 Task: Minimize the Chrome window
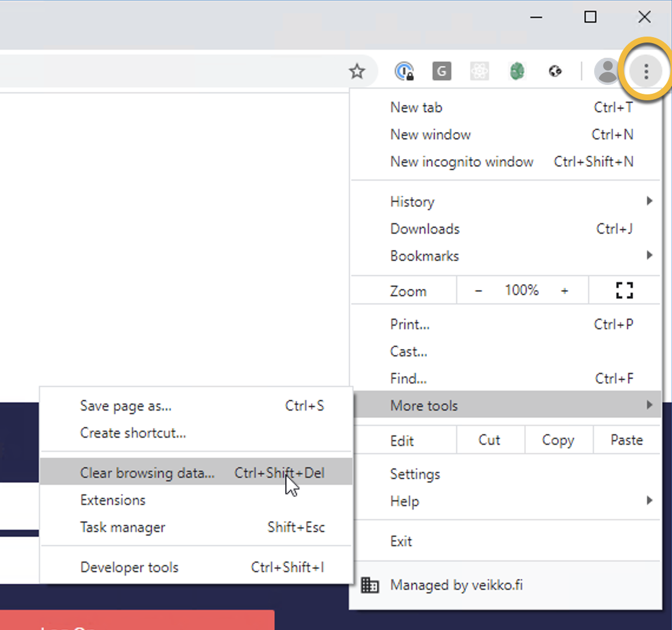point(536,17)
